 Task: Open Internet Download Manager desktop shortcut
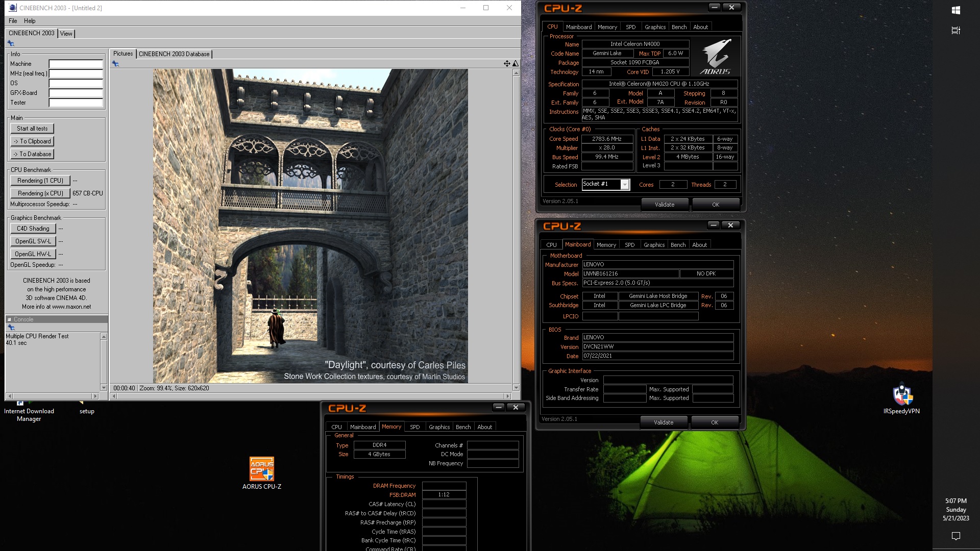(x=29, y=411)
